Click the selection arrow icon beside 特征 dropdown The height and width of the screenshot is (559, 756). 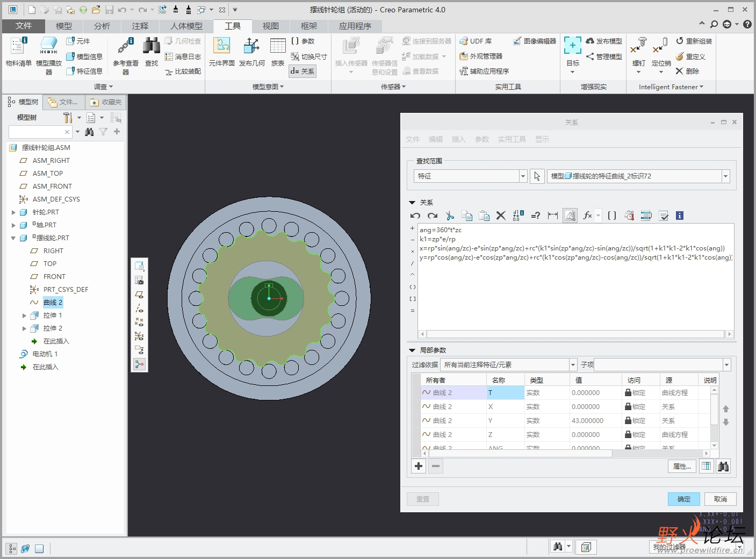537,176
